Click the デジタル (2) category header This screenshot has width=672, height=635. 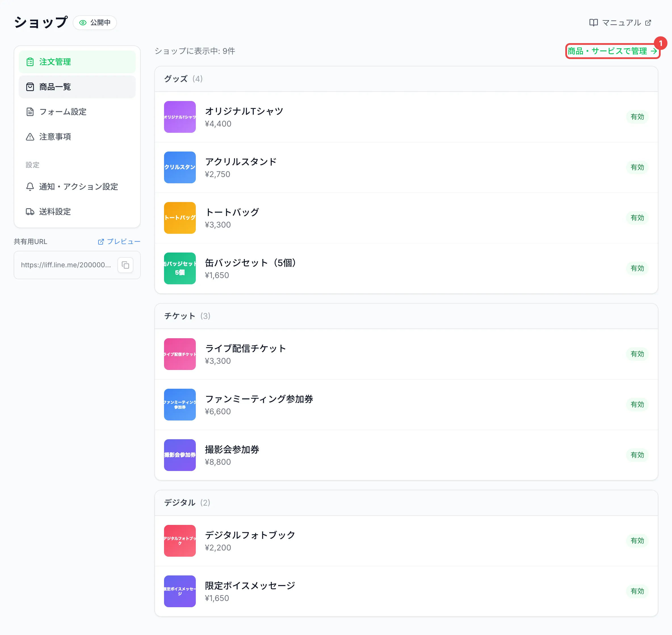click(406, 503)
